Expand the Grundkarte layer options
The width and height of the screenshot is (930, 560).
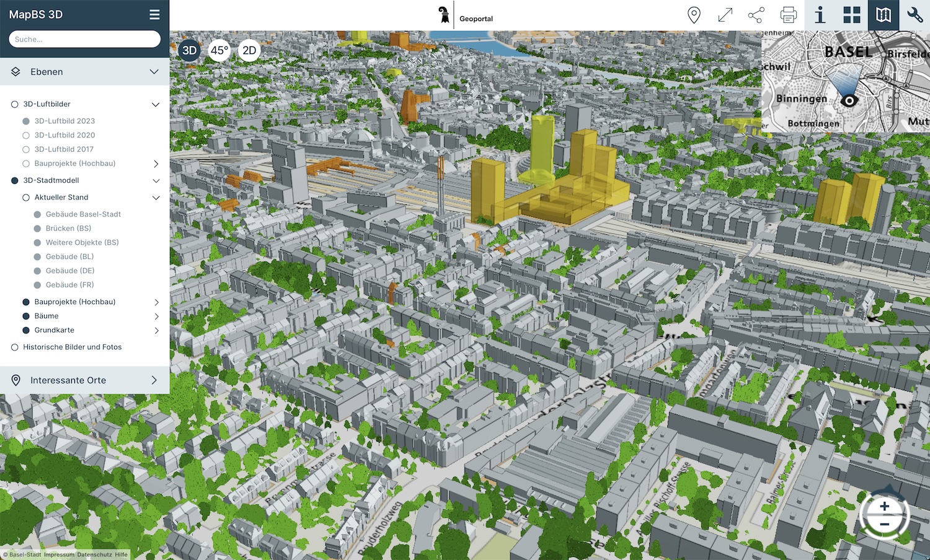coord(156,331)
